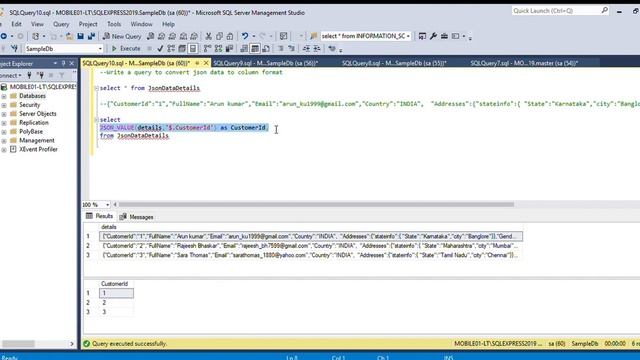Viewport: 640px width, 360px height.
Task: Open the SampleDb database dropdown
Action: click(100, 49)
